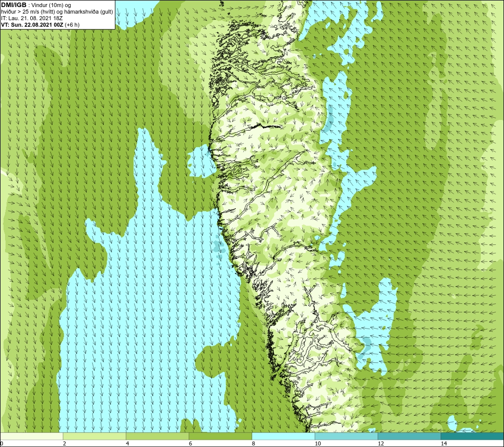Image resolution: width=504 pixels, height=447 pixels.
Task: Click the 8–10 m/s light cyan swatch
Action: point(283,436)
